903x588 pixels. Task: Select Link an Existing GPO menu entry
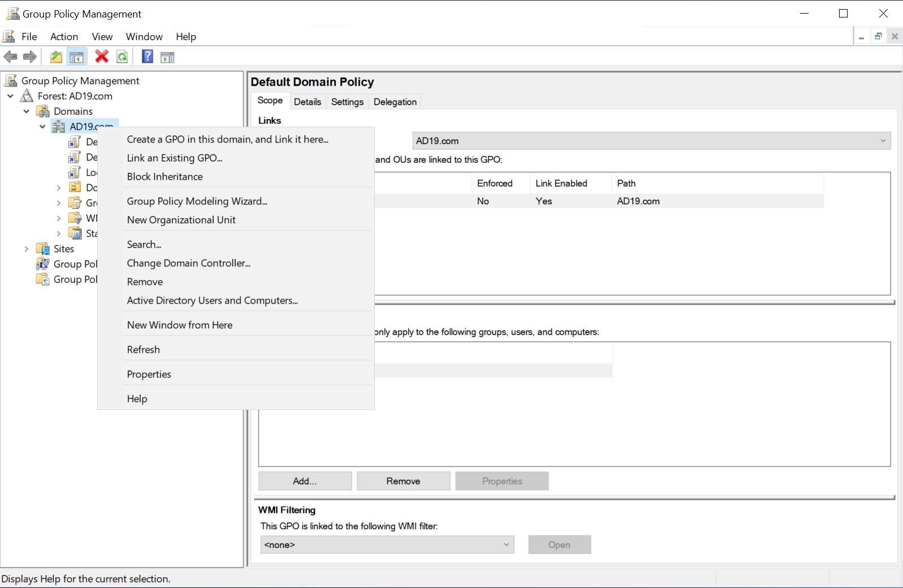pos(174,158)
